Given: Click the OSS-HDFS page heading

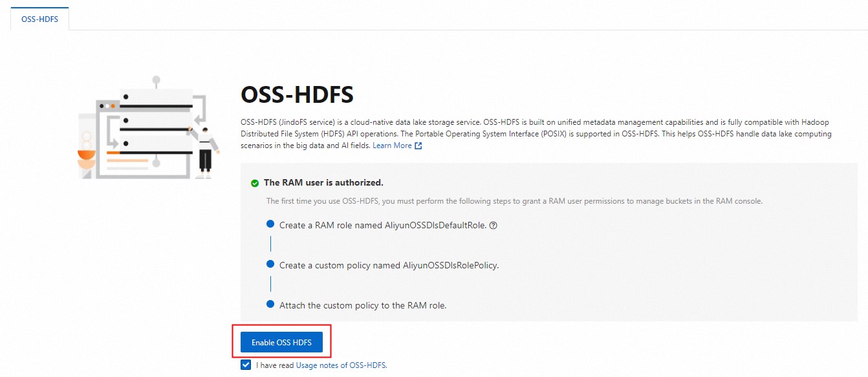Looking at the screenshot, I should (297, 95).
